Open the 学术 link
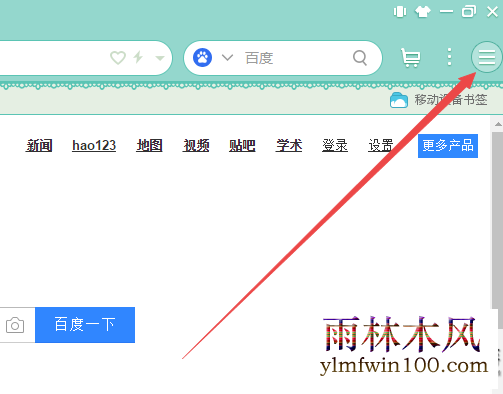This screenshot has height=394, width=503. point(289,146)
